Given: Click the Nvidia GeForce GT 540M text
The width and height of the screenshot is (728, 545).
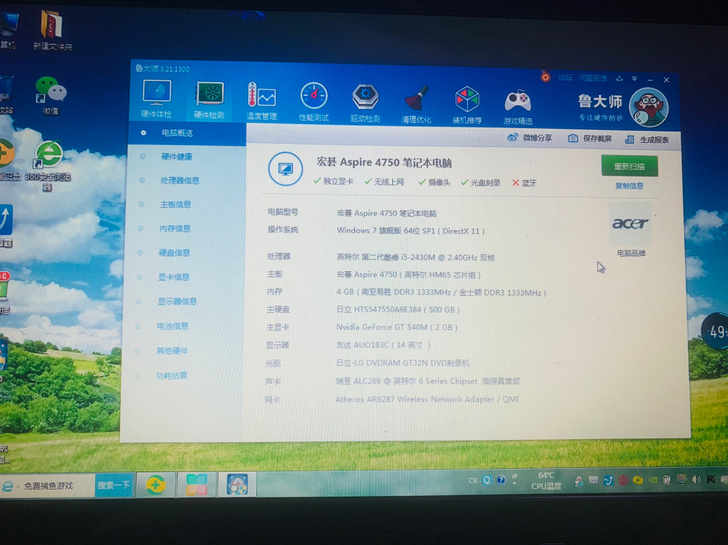Looking at the screenshot, I should (x=397, y=327).
